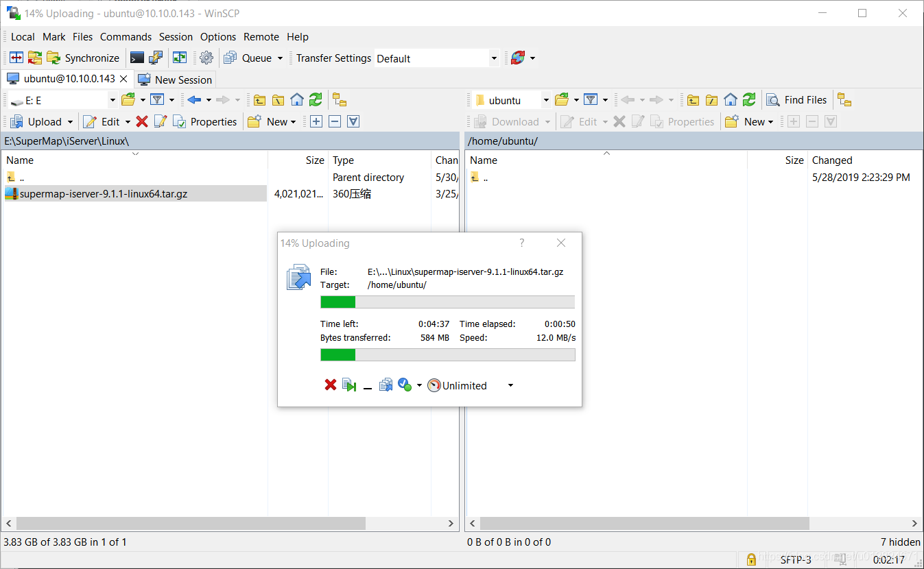Open the Files menu

[x=82, y=37]
